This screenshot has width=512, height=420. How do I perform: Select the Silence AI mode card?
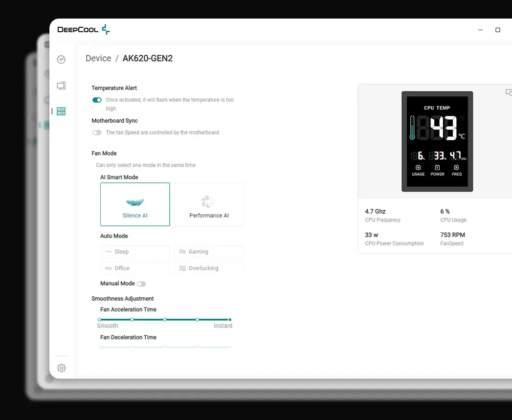point(135,204)
